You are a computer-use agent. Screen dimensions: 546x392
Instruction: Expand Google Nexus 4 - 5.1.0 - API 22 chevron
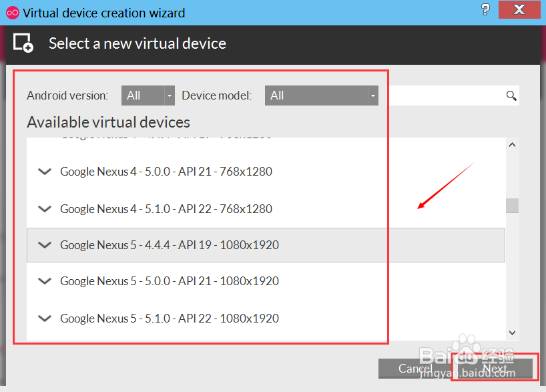45,209
